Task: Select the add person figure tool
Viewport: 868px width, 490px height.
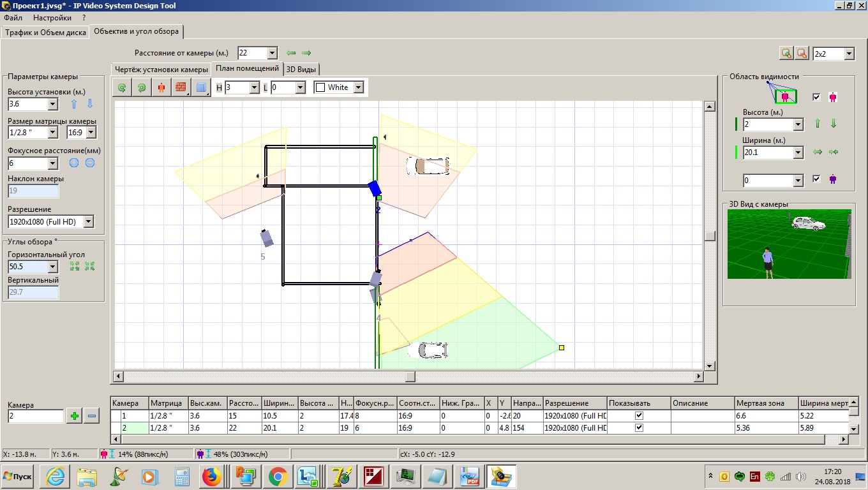Action: pyautogui.click(x=161, y=87)
